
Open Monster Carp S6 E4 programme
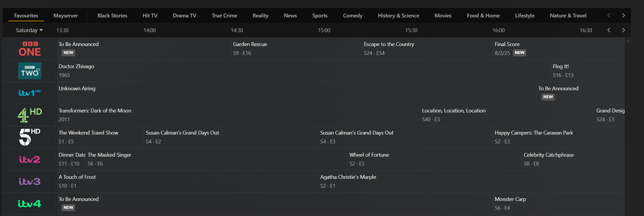(x=558, y=203)
